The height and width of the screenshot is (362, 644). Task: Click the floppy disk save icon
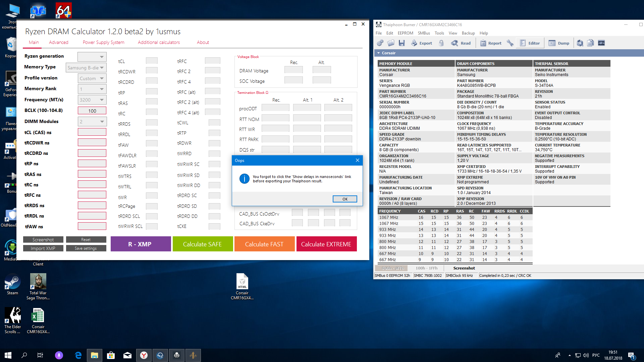401,43
